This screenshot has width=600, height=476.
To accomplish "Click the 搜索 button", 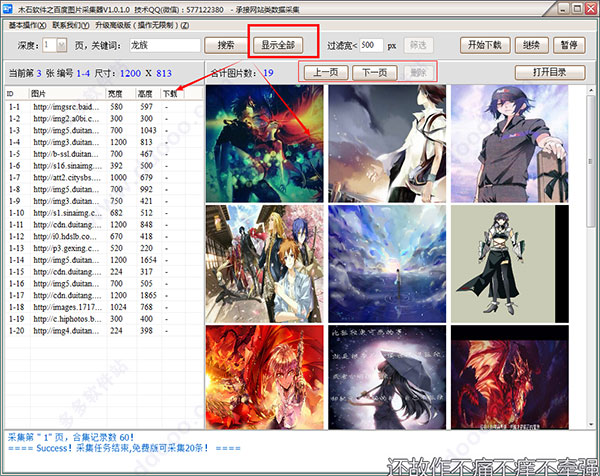I will 225,45.
